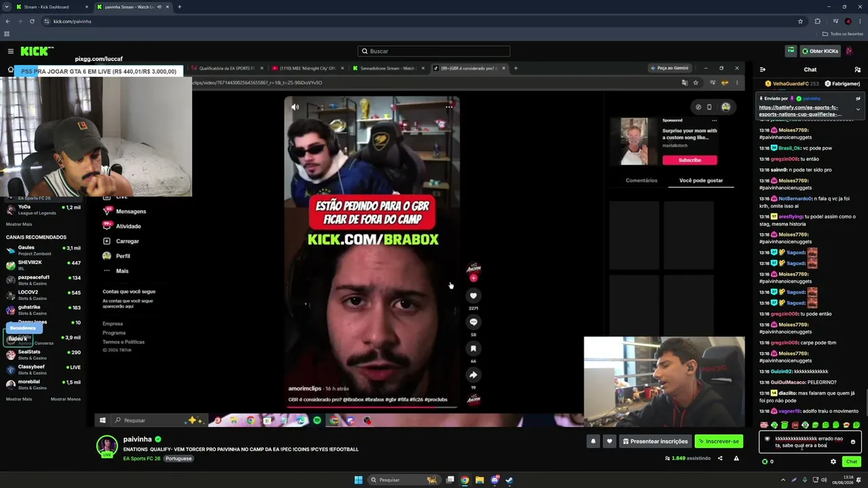Open the Windows Start menu on taskbar
This screenshot has height=488, width=868.
359,480
